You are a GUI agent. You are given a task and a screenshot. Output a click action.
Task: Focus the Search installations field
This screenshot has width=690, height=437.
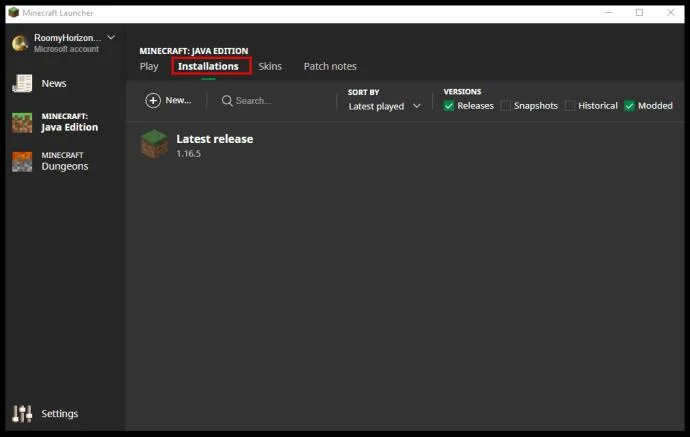[277, 101]
